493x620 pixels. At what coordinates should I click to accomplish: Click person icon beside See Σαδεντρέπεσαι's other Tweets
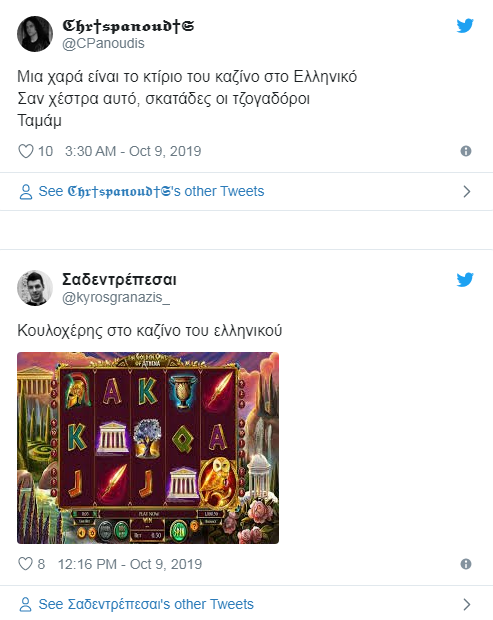(x=26, y=605)
